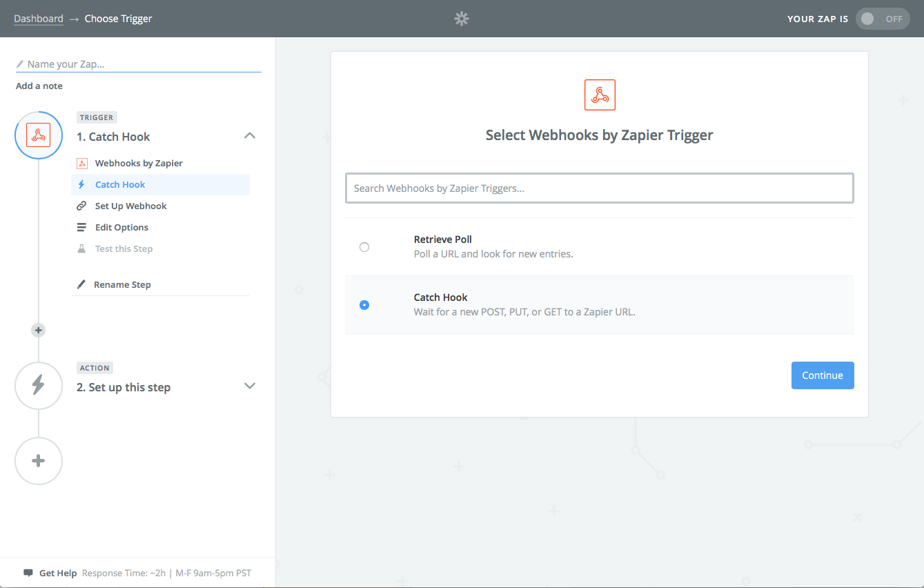Click the flask icon beside Test this Step
This screenshot has height=588, width=924.
tap(81, 248)
